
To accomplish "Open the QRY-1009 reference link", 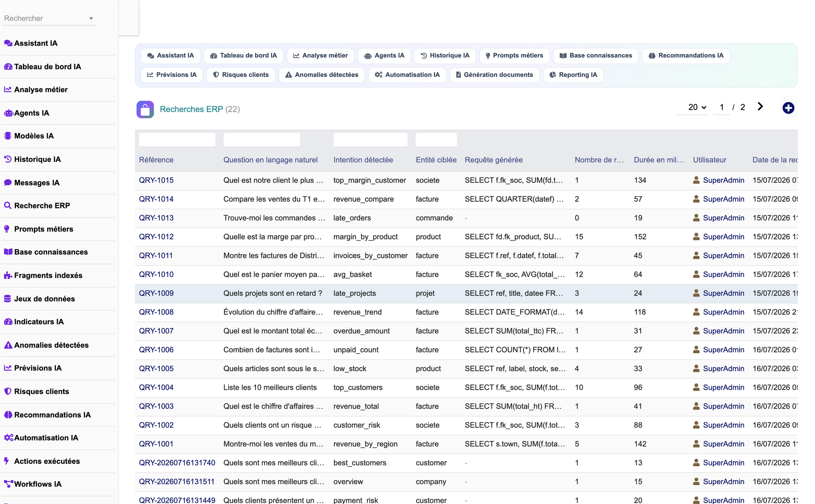I will tap(156, 293).
